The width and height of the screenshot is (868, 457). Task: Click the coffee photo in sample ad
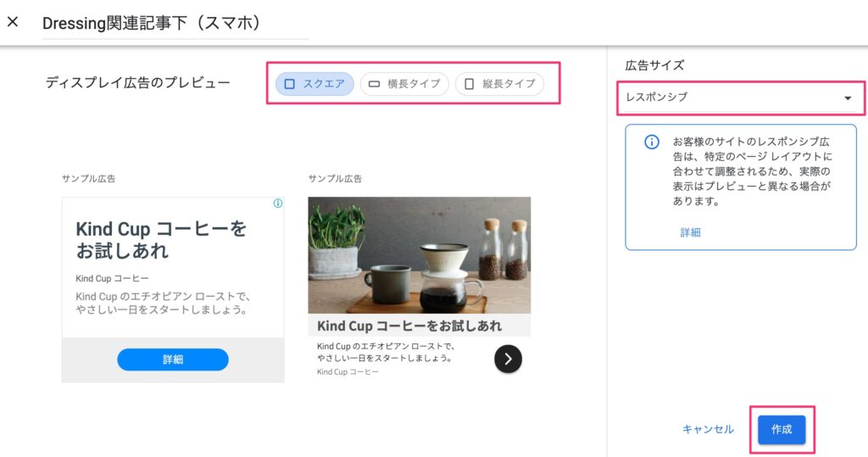pos(419,255)
